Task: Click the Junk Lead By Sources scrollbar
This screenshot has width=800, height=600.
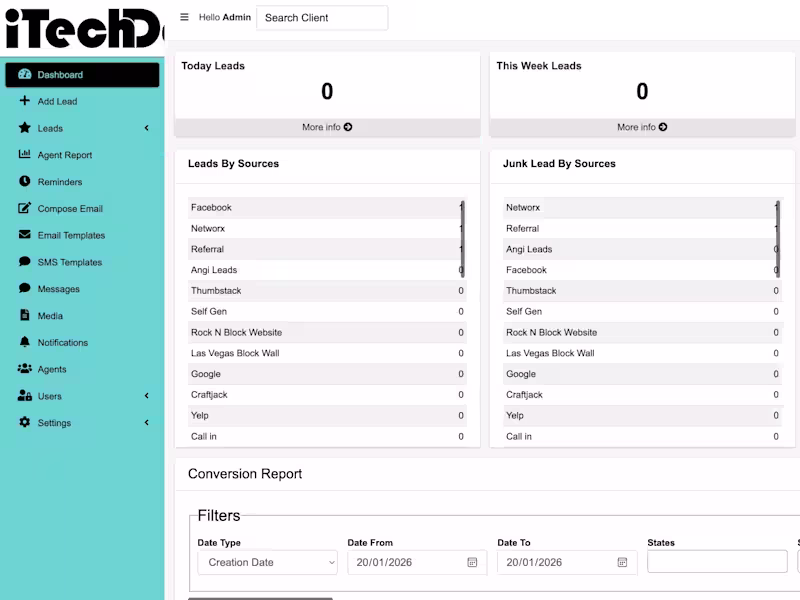Action: point(778,239)
